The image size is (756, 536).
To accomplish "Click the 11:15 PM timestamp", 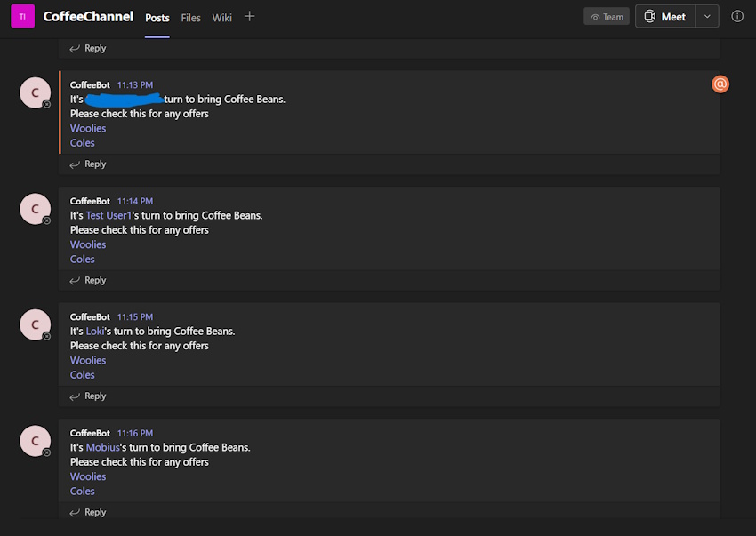I will [x=135, y=316].
